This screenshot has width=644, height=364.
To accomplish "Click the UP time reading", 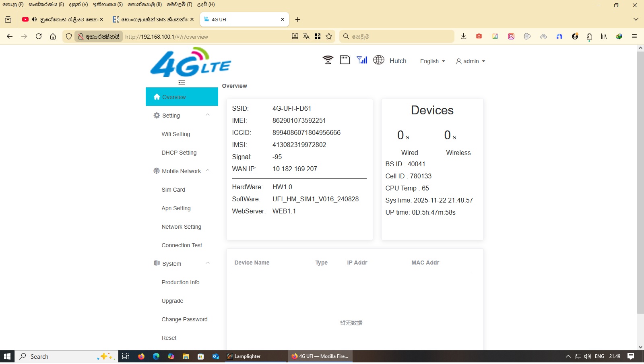I will click(x=421, y=212).
